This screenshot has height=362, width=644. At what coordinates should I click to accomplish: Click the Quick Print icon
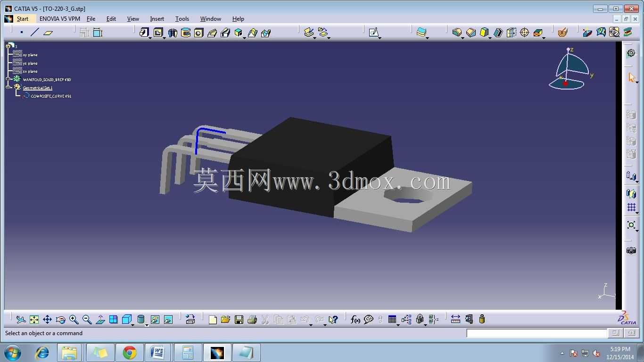point(252,320)
